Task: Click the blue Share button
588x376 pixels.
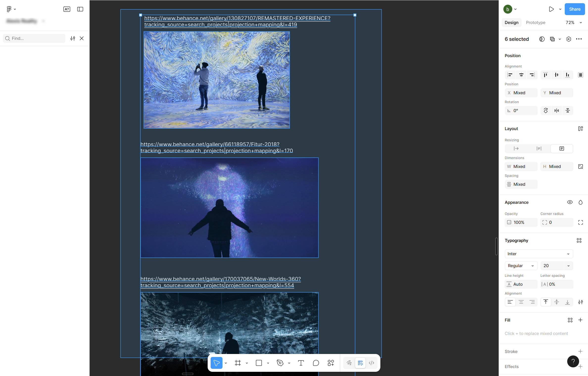Action: point(574,9)
